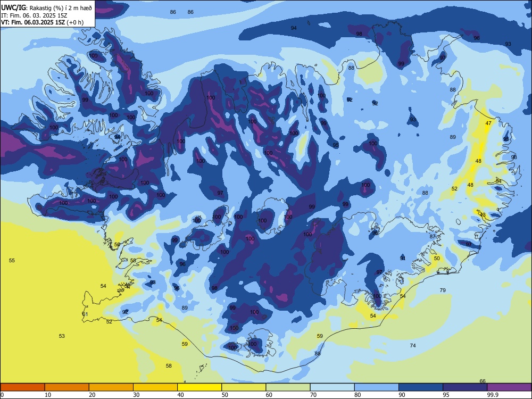The width and height of the screenshot is (532, 399).
Task: Select the navy 95–99.9 legend swatch
Action: [465, 387]
